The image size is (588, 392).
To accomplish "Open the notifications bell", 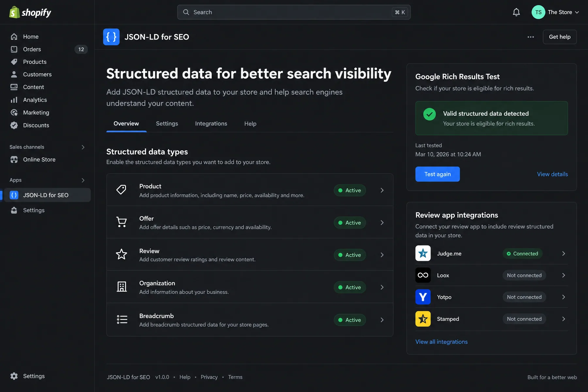I will pos(516,12).
